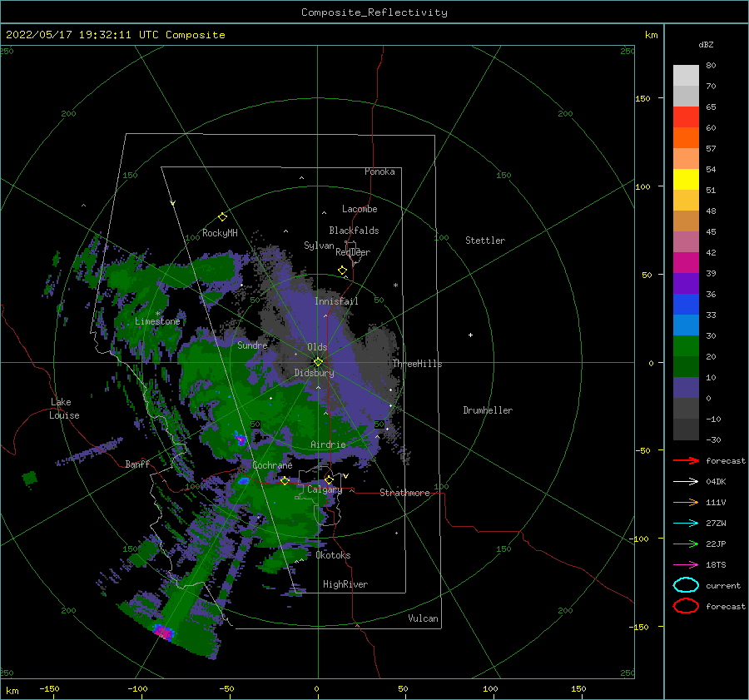
Task: Pick the bright green swatch between 30 and 20
Action: [x=686, y=346]
